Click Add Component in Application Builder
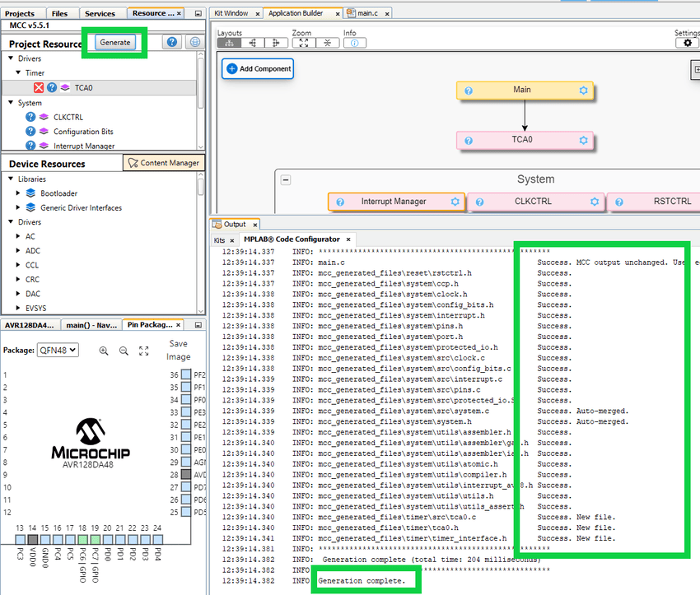This screenshot has height=595, width=700. [x=258, y=68]
